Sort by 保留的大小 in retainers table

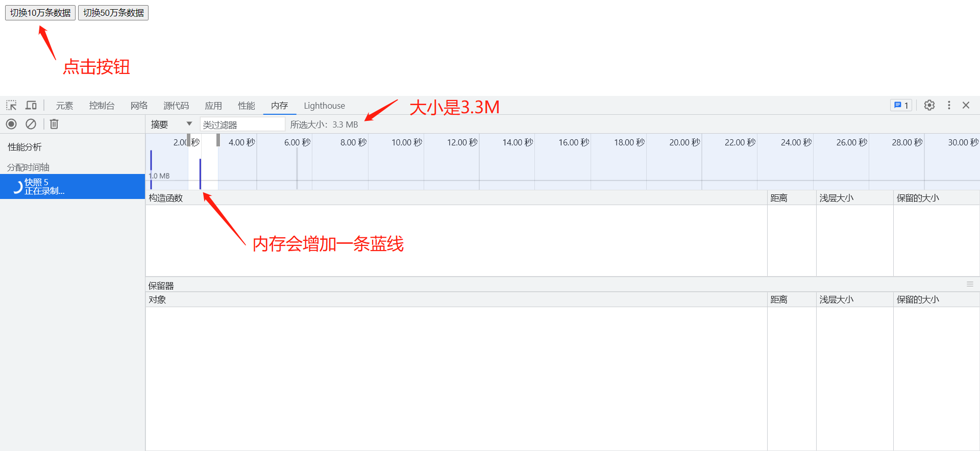937,299
